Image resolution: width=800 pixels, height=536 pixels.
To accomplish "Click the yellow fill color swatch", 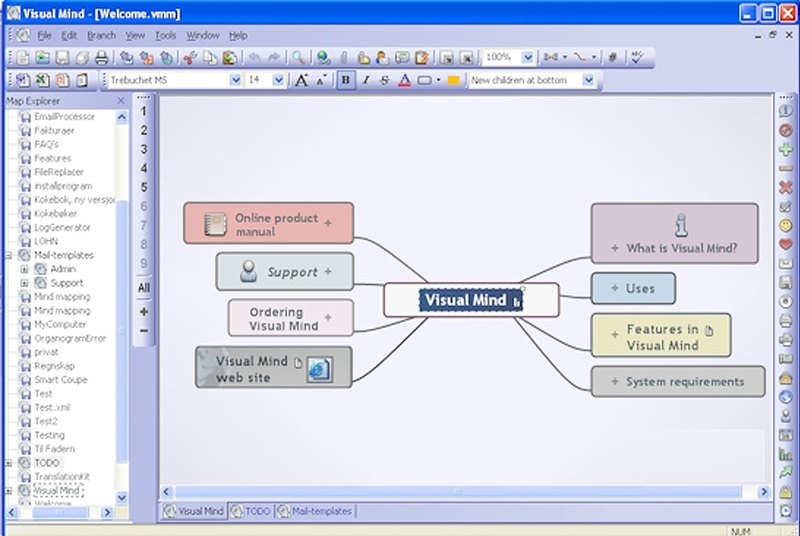I will coord(453,80).
